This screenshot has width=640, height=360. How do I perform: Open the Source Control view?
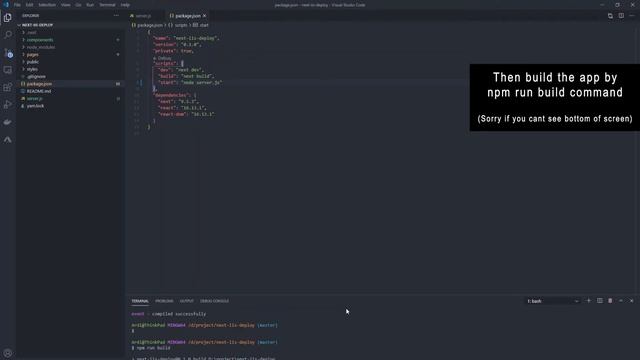(7, 53)
